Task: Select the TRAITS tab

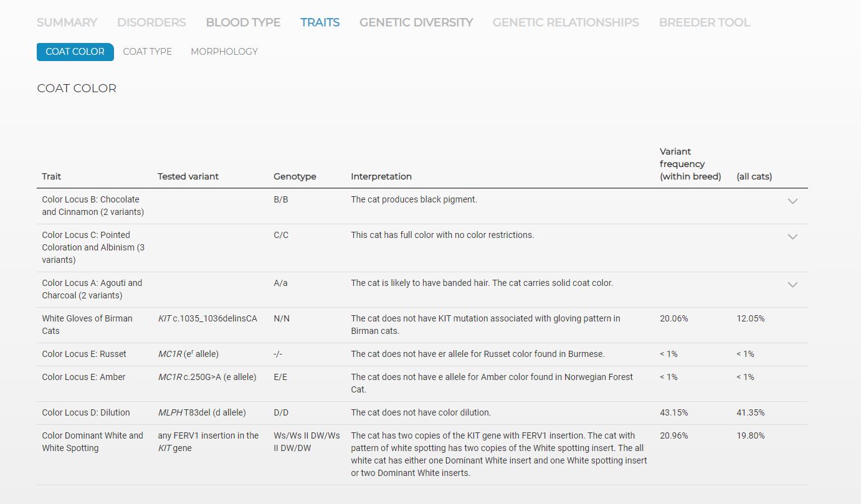Action: tap(320, 22)
